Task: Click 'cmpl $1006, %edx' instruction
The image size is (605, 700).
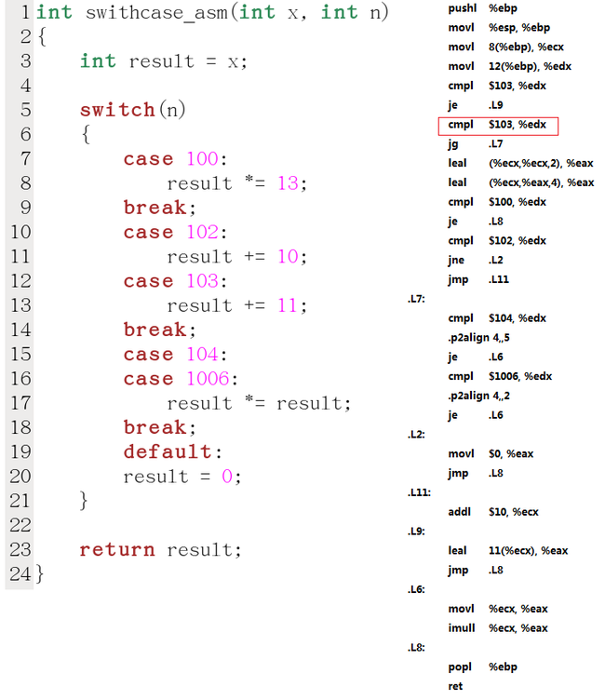Action: (500, 376)
